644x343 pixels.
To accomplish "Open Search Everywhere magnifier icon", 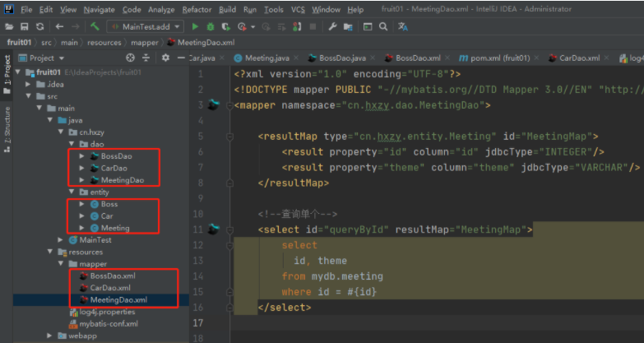I will coord(383,26).
